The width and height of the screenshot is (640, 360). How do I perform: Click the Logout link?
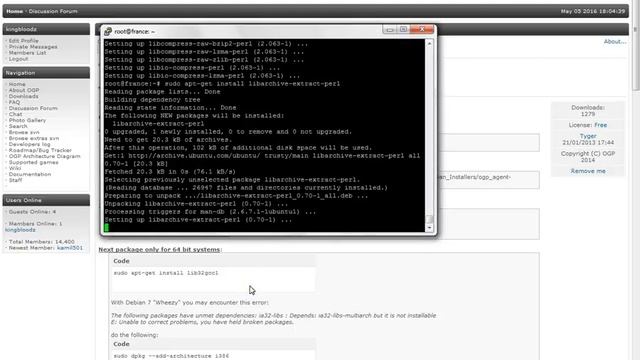pos(18,59)
